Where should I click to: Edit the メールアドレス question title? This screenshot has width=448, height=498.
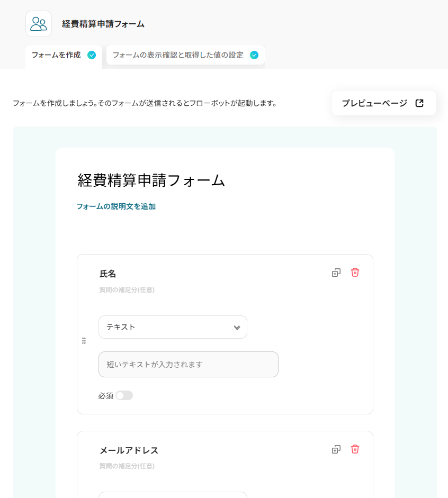pos(129,450)
